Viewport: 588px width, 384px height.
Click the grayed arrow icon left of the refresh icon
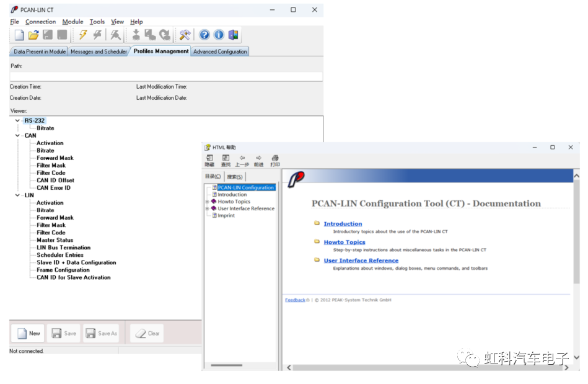click(150, 35)
